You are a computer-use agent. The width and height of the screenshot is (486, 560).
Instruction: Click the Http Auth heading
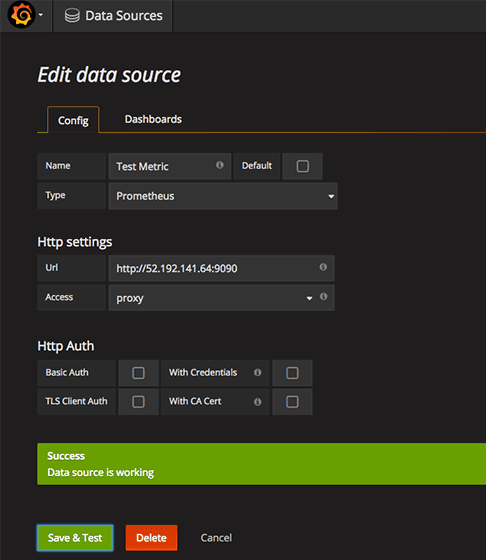[66, 346]
